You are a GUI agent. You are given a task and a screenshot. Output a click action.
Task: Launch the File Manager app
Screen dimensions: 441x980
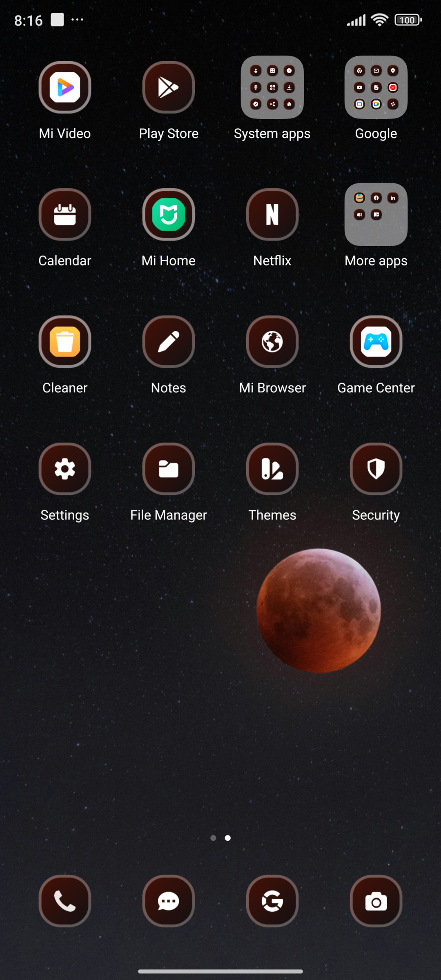click(x=169, y=469)
